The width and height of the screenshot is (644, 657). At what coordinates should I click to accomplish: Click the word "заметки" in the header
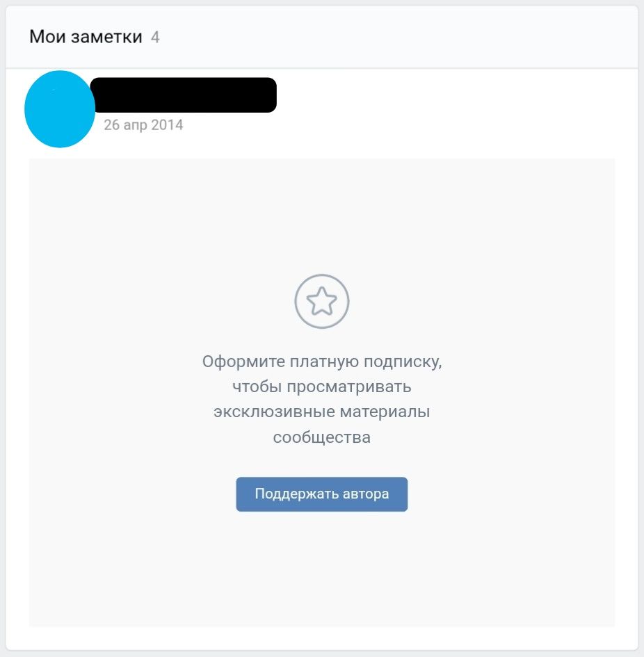click(107, 37)
